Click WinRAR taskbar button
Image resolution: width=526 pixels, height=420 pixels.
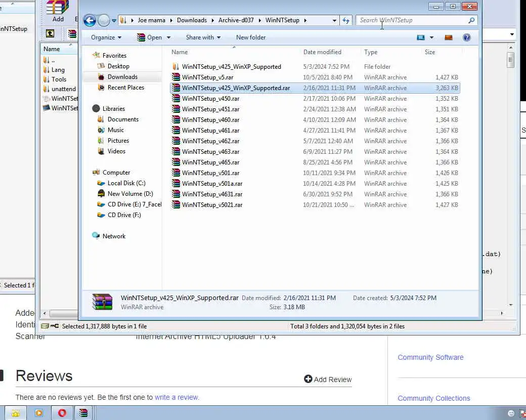(x=83, y=413)
